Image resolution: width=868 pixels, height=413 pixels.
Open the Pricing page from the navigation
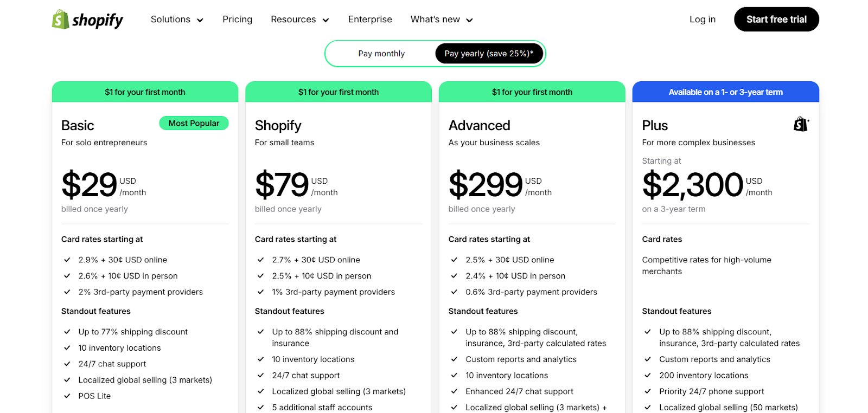pyautogui.click(x=237, y=19)
